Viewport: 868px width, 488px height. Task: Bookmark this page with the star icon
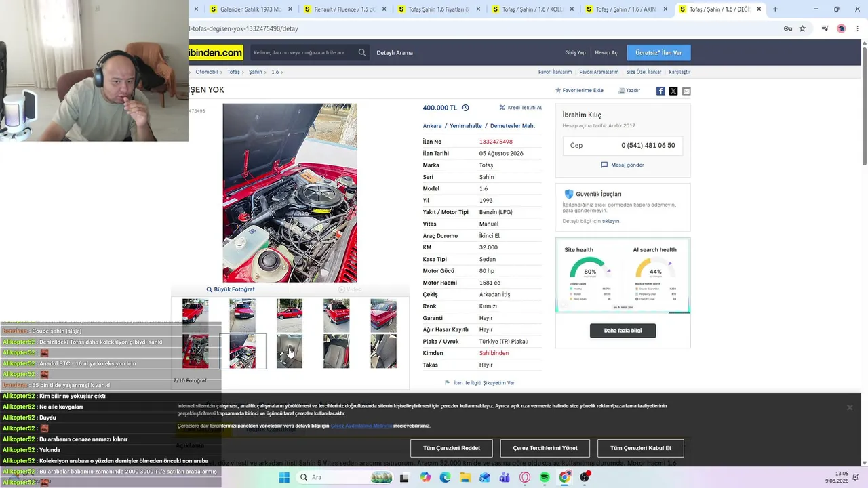pyautogui.click(x=802, y=28)
